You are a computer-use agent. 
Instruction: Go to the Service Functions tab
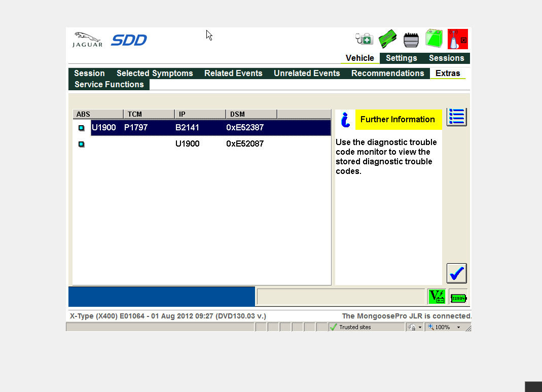tap(109, 85)
